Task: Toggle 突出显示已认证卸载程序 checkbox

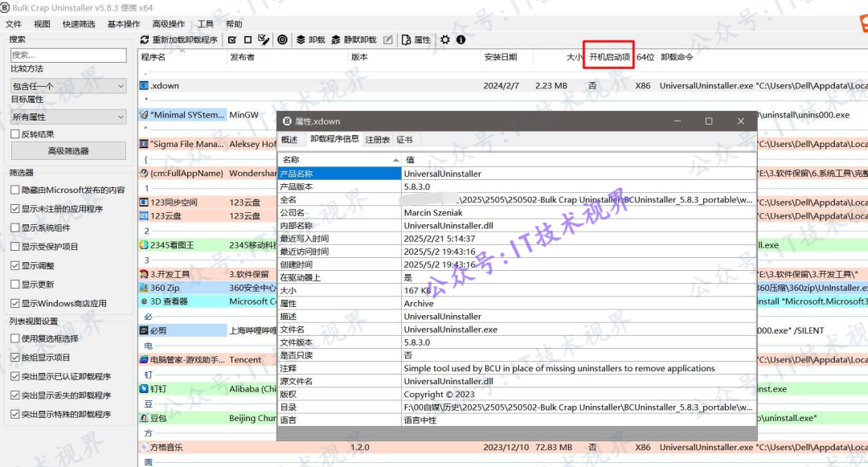Action: pyautogui.click(x=15, y=376)
